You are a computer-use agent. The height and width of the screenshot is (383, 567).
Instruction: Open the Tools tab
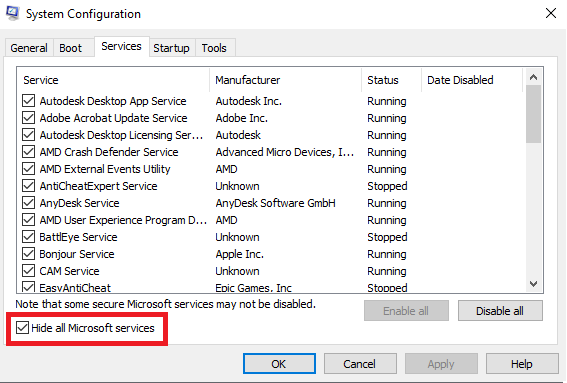point(214,48)
